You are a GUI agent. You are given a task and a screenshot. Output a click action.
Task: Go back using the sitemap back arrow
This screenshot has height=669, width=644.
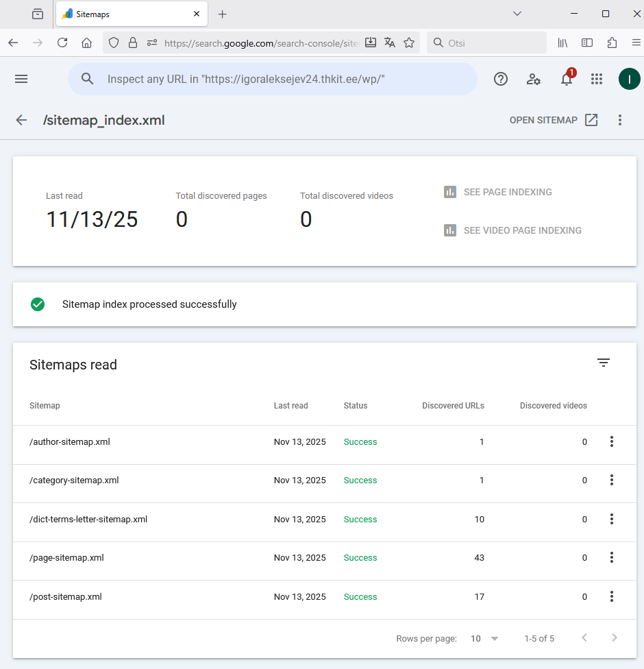[x=21, y=120]
